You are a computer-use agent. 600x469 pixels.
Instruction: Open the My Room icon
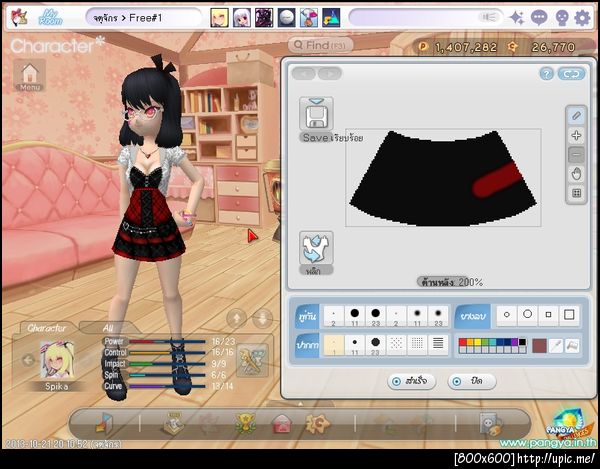pos(51,18)
